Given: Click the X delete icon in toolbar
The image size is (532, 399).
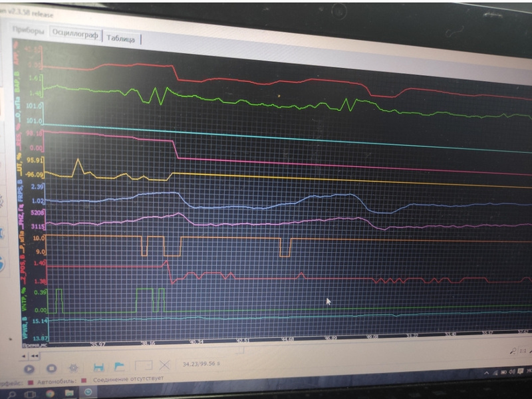Looking at the screenshot, I should click(x=164, y=366).
